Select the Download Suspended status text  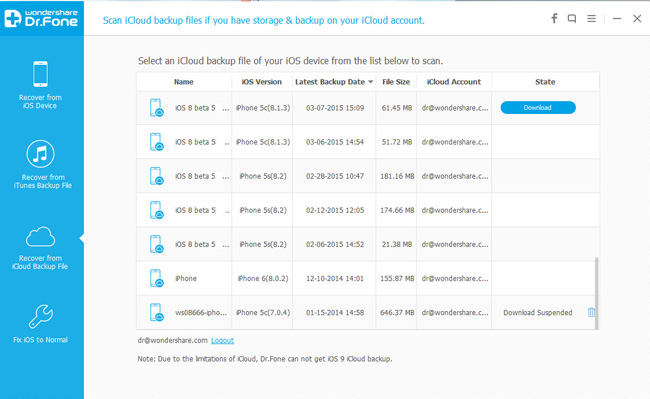(x=538, y=313)
